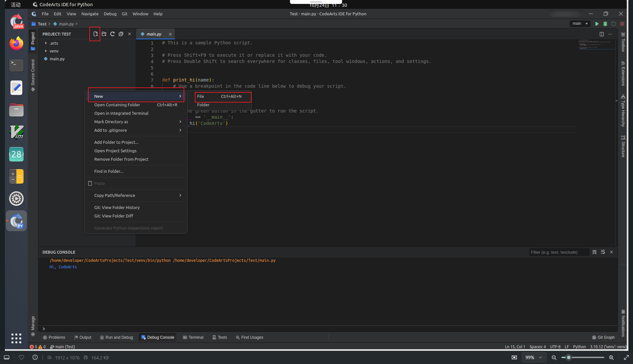This screenshot has height=364, width=633.
Task: Click the New File icon in project panel
Action: click(x=95, y=34)
